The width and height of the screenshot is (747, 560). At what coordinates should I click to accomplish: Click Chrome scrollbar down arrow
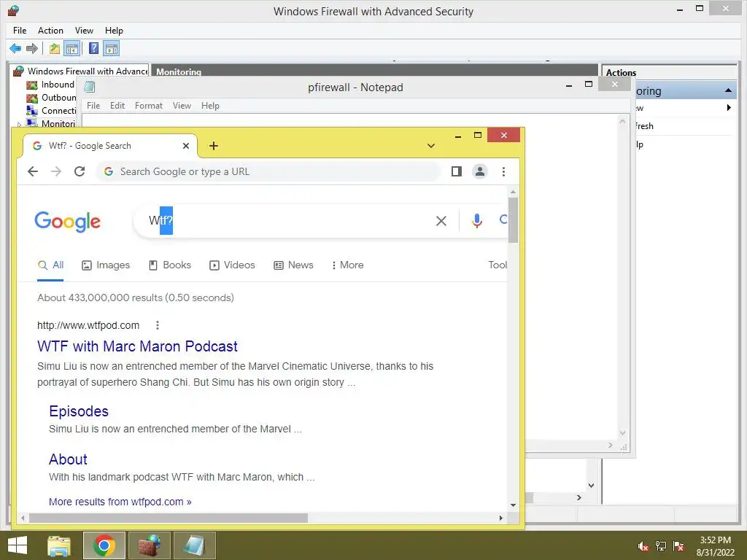(513, 505)
